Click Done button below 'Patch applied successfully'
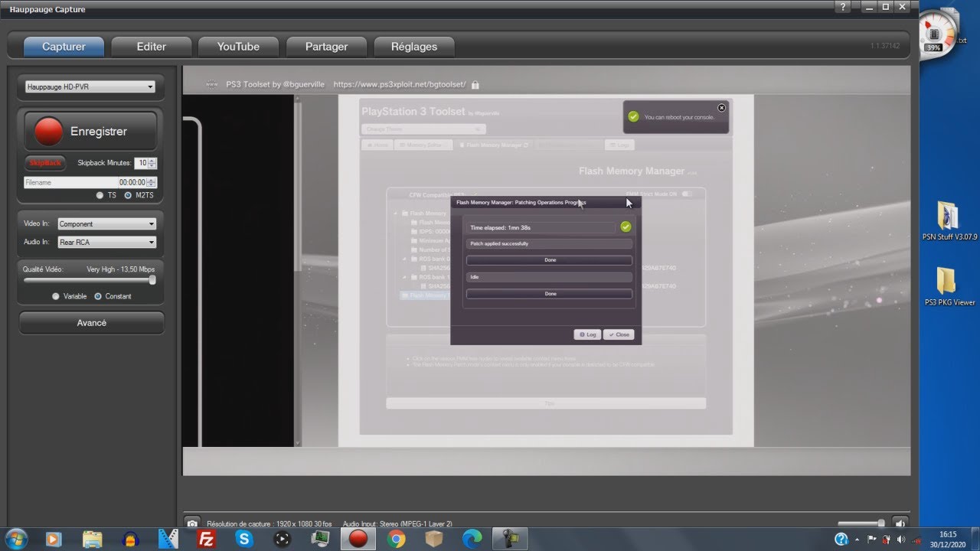The height and width of the screenshot is (551, 980). 550,260
